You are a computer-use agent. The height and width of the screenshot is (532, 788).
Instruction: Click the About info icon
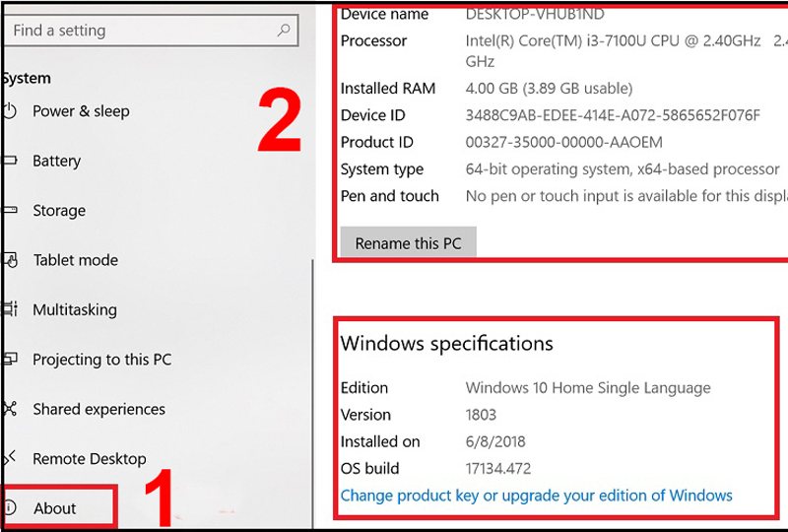[10, 508]
